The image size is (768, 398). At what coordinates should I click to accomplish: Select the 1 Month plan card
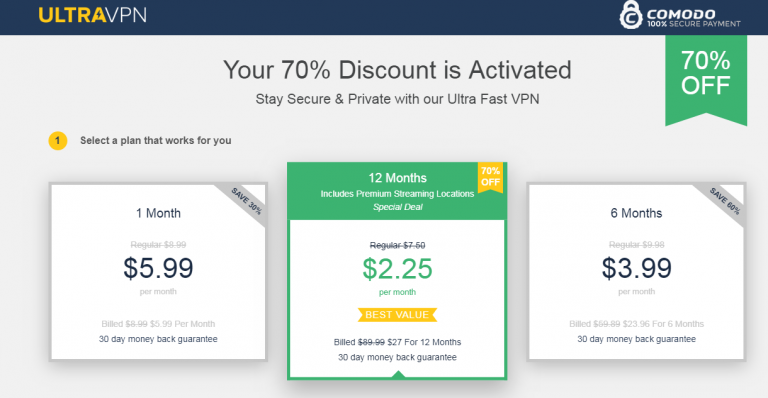click(x=158, y=272)
